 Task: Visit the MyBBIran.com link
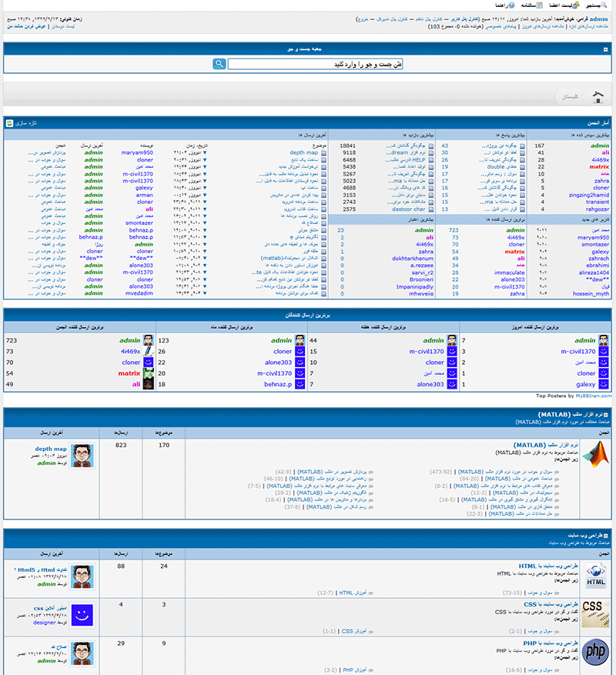[593, 396]
